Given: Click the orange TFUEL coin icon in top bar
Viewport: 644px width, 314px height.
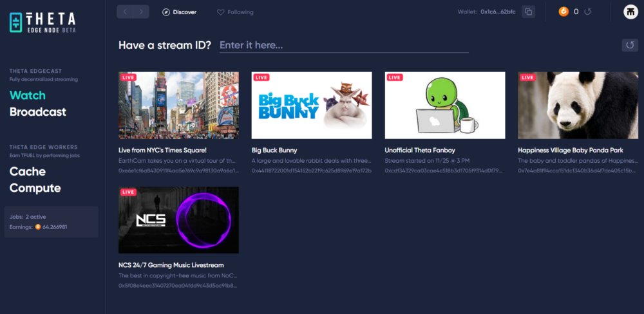Looking at the screenshot, I should (x=563, y=12).
